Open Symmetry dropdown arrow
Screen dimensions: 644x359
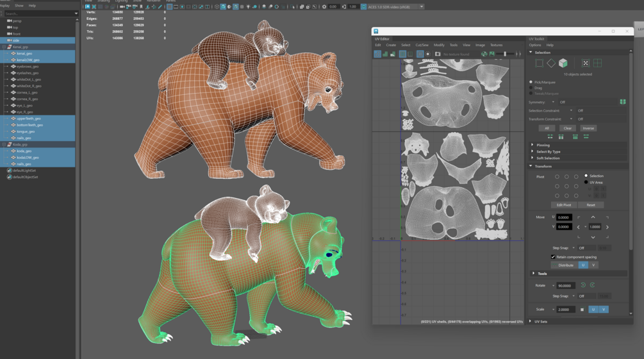[553, 102]
